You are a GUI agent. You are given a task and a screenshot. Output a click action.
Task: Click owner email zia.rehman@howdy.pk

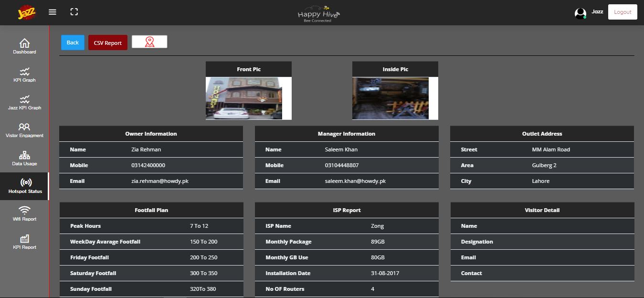[160, 181]
